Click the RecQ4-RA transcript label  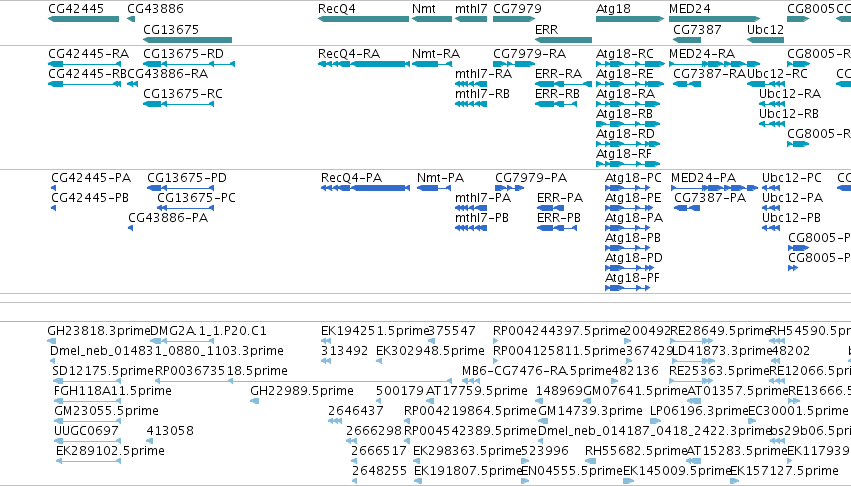point(349,54)
